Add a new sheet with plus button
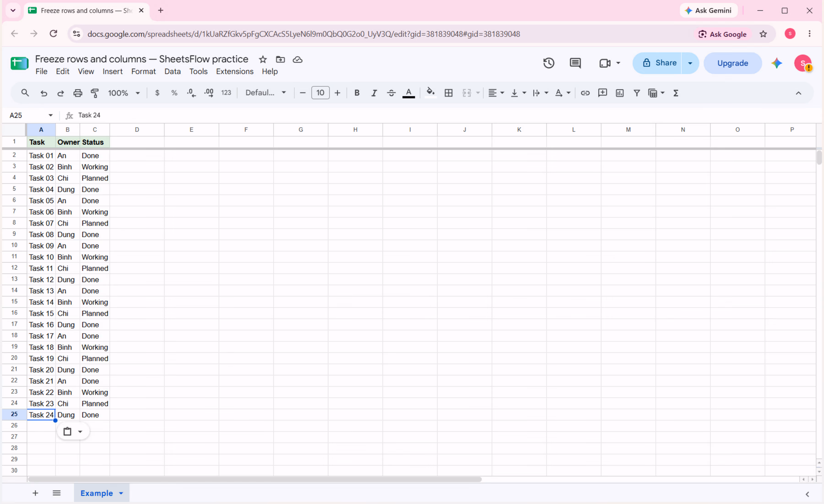 pyautogui.click(x=35, y=493)
